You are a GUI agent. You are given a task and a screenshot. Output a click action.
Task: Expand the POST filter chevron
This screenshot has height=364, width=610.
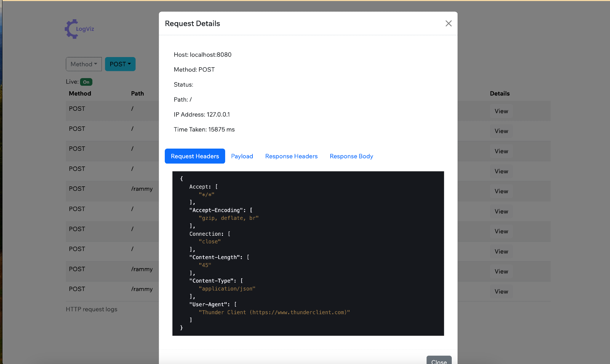[x=129, y=64]
